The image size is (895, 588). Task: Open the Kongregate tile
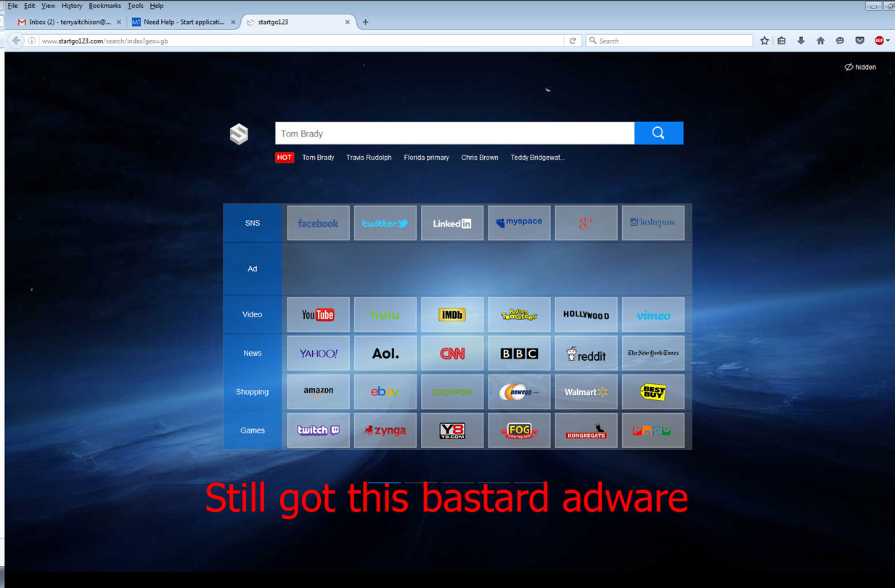tap(586, 430)
